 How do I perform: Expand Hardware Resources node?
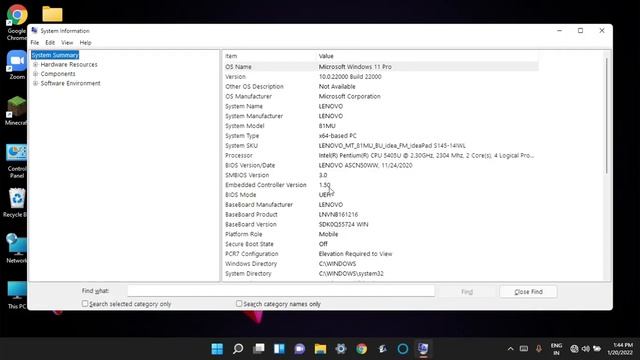pyautogui.click(x=36, y=64)
